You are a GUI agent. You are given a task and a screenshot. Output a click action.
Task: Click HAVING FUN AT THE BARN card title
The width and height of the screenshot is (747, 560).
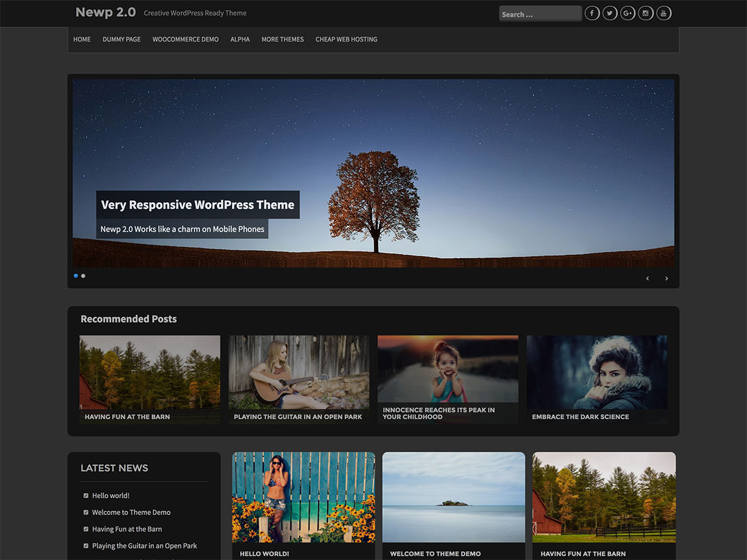coord(583,554)
